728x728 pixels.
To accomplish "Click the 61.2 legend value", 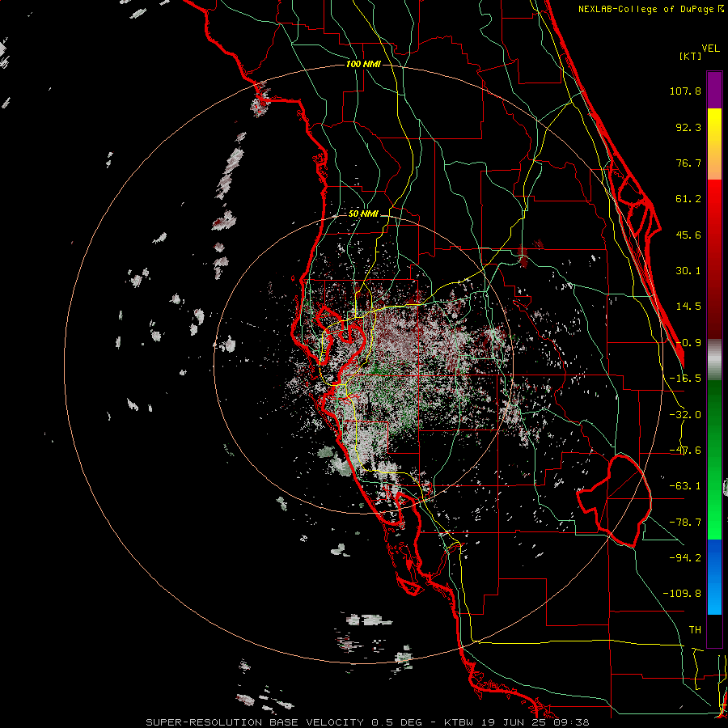I will pyautogui.click(x=688, y=199).
